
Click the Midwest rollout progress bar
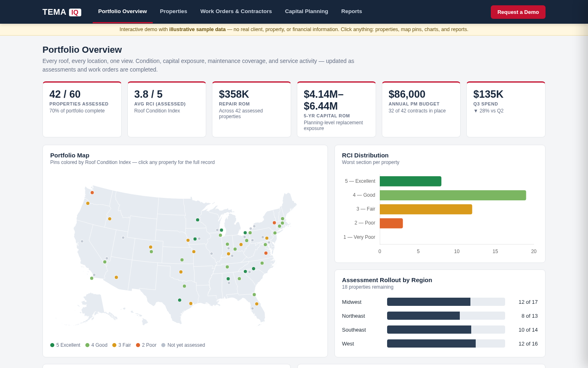coord(446,302)
